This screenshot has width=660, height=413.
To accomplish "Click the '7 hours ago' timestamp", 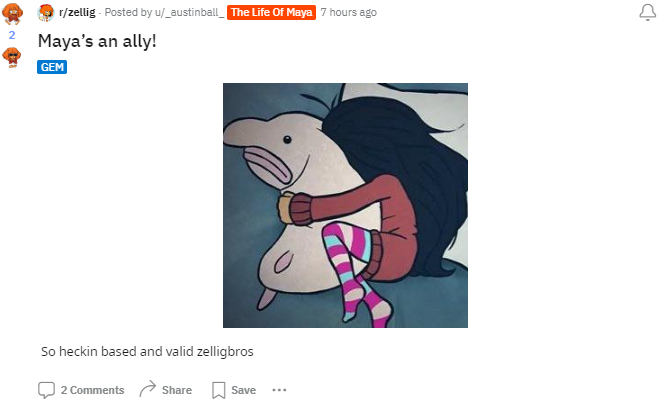I will (x=349, y=12).
